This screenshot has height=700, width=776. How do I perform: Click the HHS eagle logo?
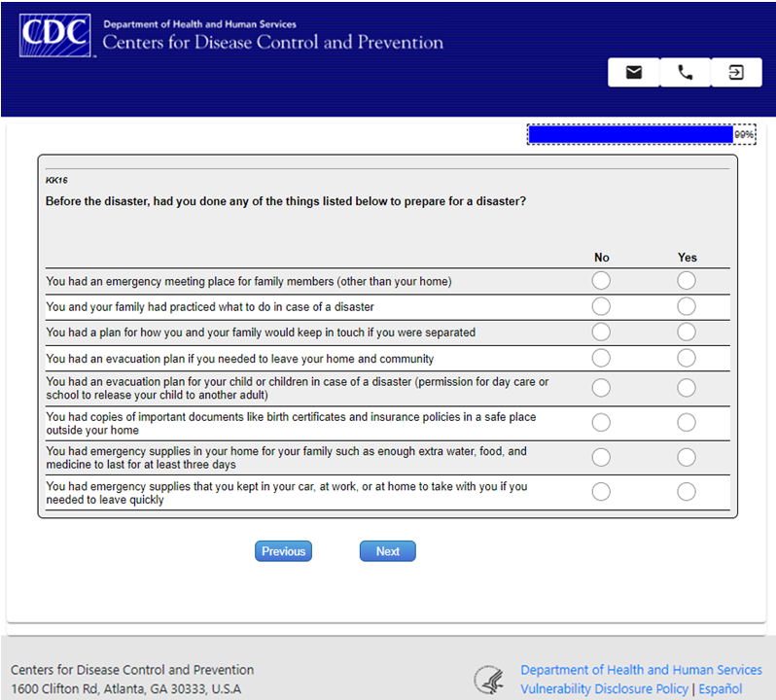[x=488, y=679]
